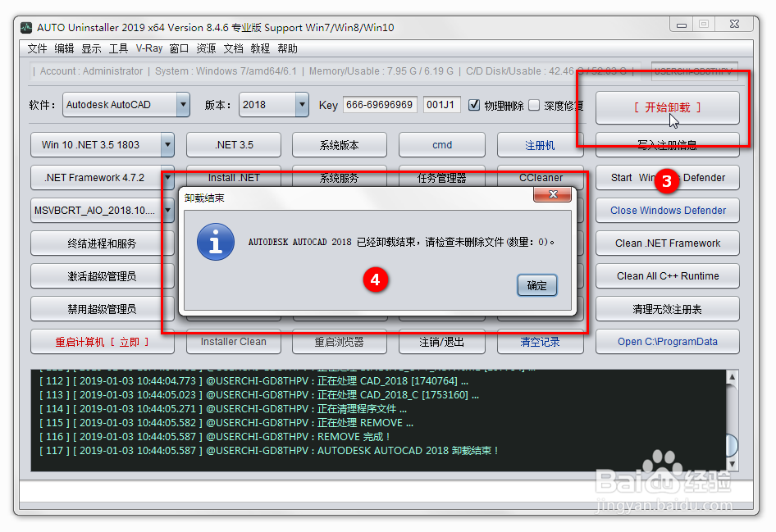Click the Installer Clean button
This screenshot has height=532, width=776.
pyautogui.click(x=234, y=342)
